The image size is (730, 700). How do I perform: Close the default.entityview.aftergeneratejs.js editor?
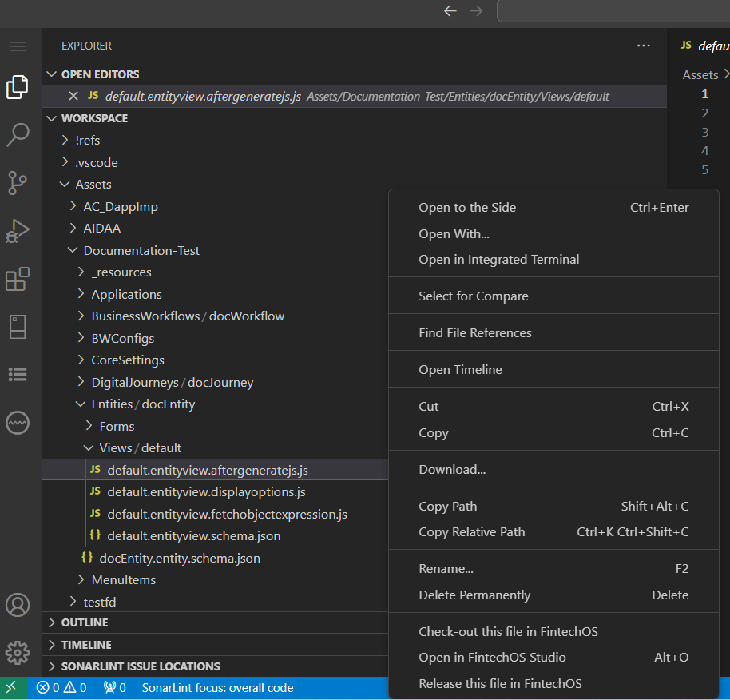(73, 95)
